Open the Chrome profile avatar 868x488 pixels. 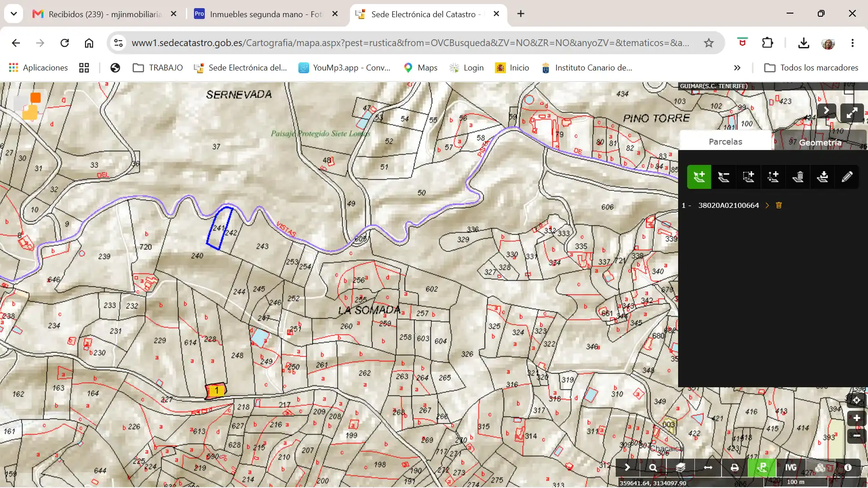(x=828, y=43)
